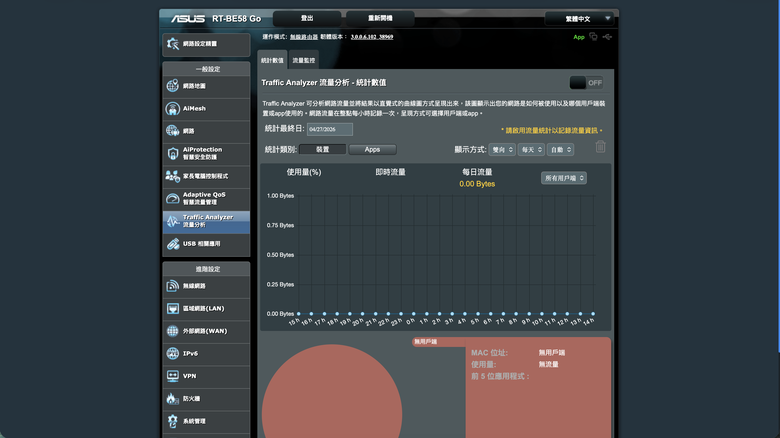The width and height of the screenshot is (780, 438).
Task: Click the red pie chart circle
Action: [332, 391]
